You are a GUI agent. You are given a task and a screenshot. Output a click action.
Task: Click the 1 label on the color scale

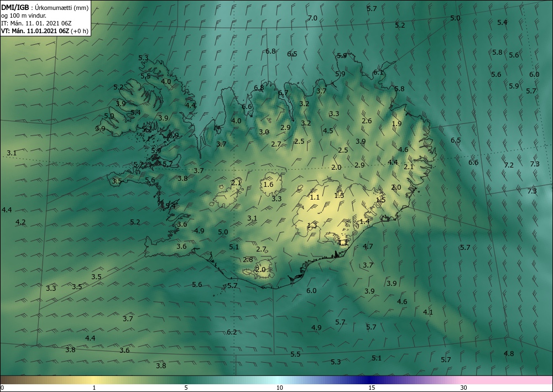pos(94,388)
